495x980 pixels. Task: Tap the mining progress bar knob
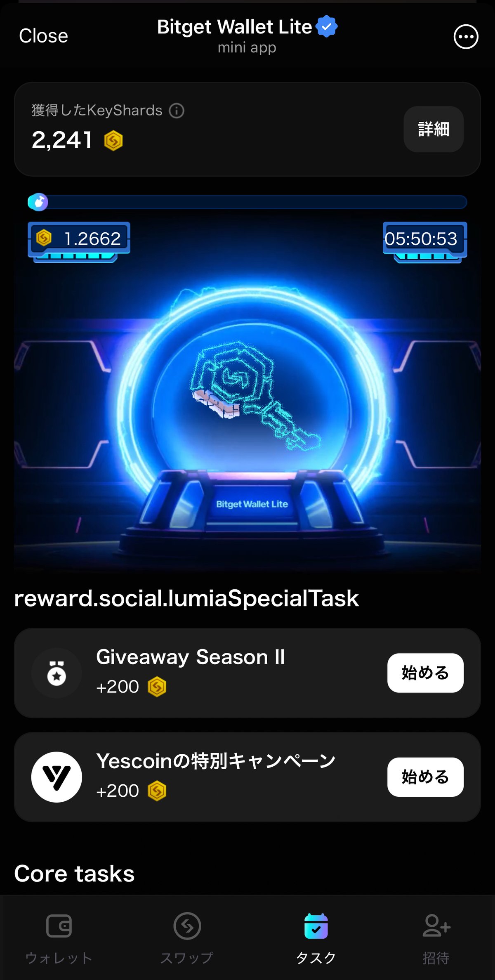pyautogui.click(x=38, y=202)
